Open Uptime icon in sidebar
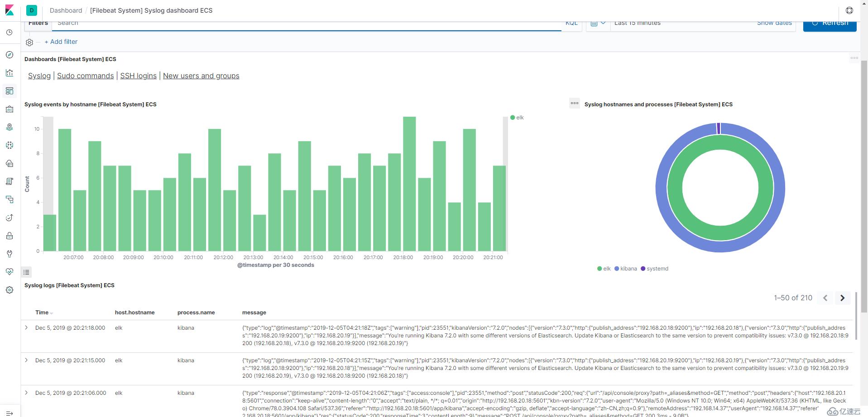The image size is (868, 417). [x=10, y=218]
